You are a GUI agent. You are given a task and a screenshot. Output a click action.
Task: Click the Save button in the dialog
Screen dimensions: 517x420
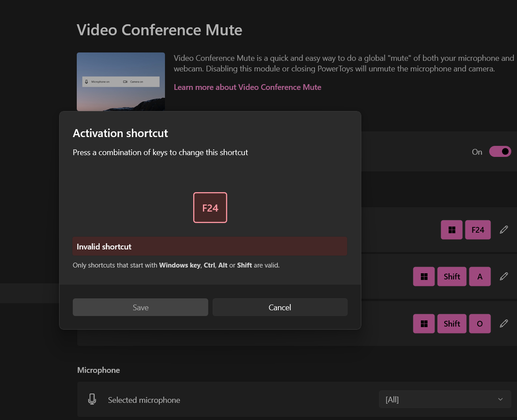(x=140, y=307)
